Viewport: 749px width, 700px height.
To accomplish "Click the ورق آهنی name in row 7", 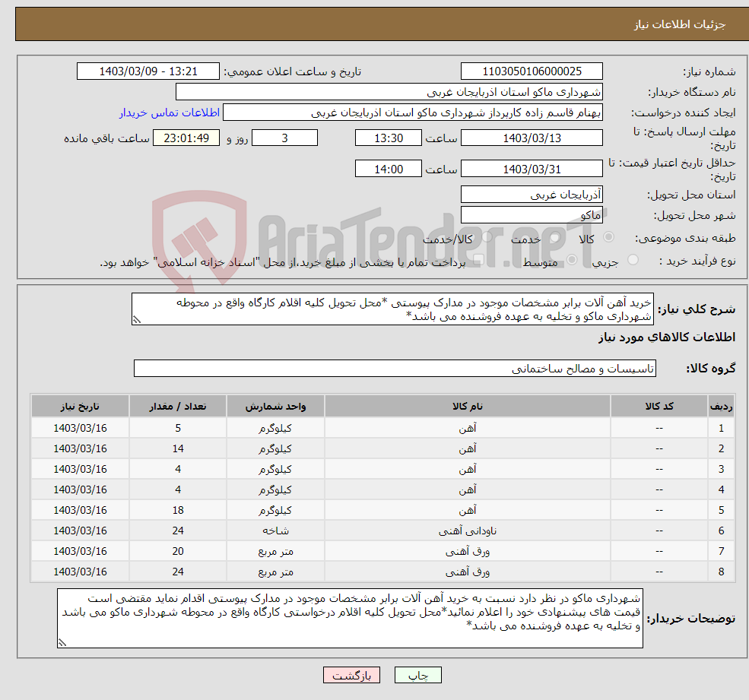I will [468, 552].
